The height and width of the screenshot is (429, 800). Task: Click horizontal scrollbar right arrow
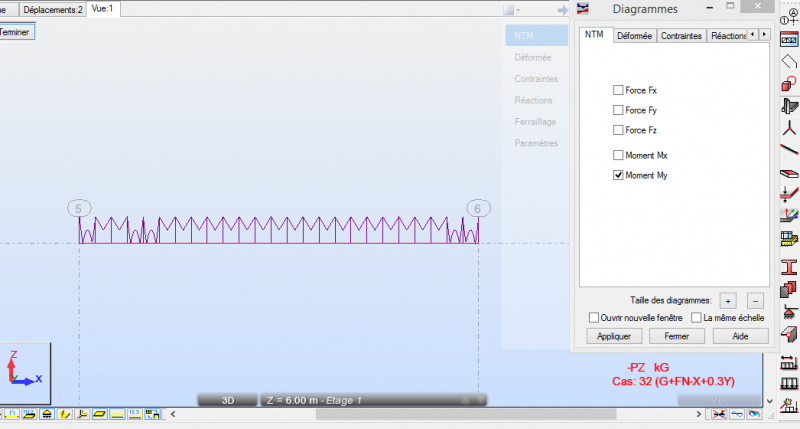click(699, 414)
